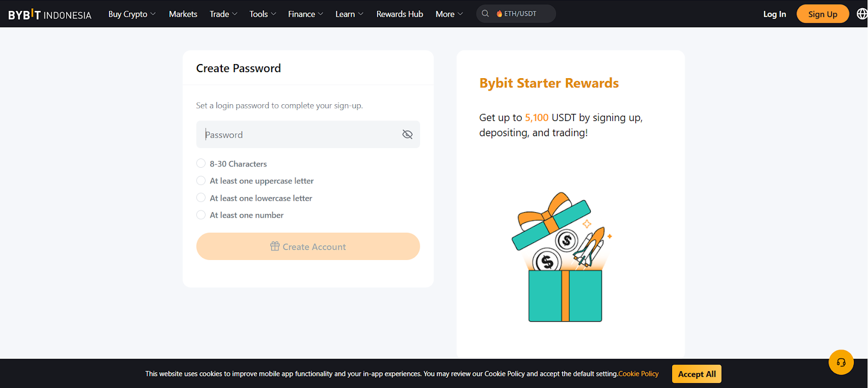The height and width of the screenshot is (388, 868).
Task: Click the uppercase letter requirement circle
Action: (201, 181)
